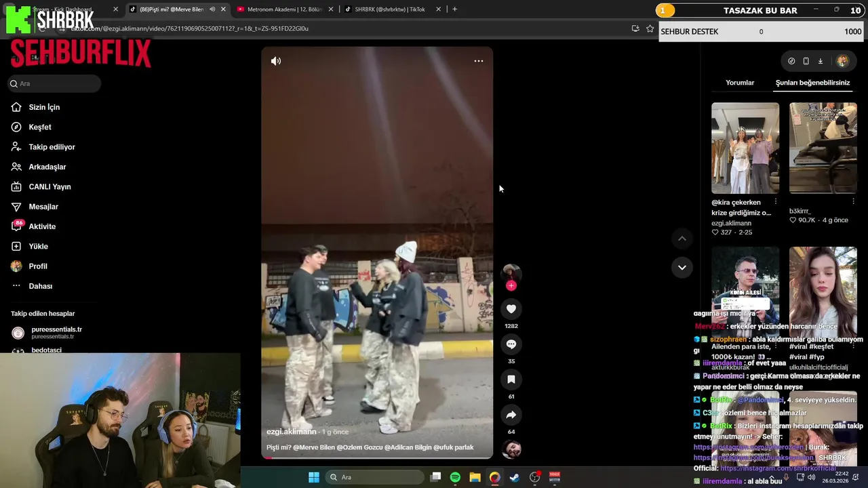This screenshot has height=488, width=868.
Task: Switch to Metronom Akademi browser tab
Action: click(285, 9)
